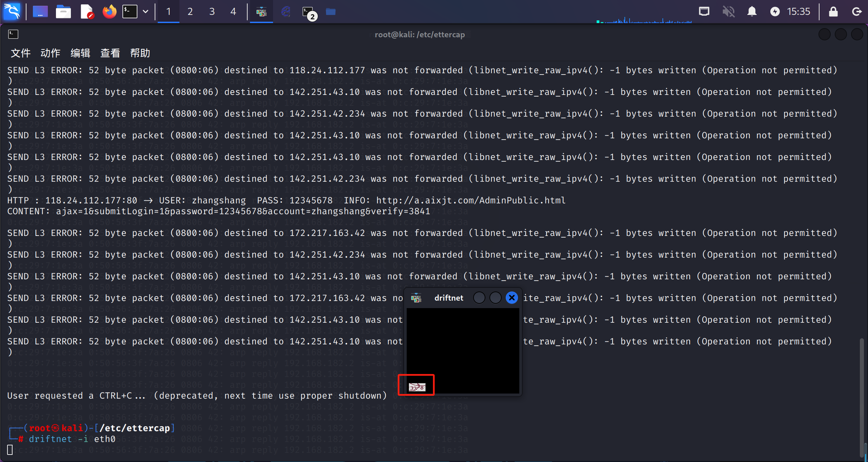
Task: Open the notifications bell icon
Action: [752, 12]
